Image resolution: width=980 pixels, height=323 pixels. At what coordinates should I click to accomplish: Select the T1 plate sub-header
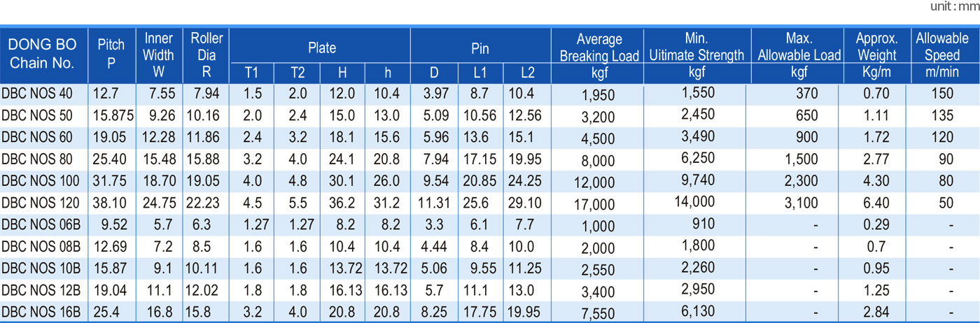(251, 72)
